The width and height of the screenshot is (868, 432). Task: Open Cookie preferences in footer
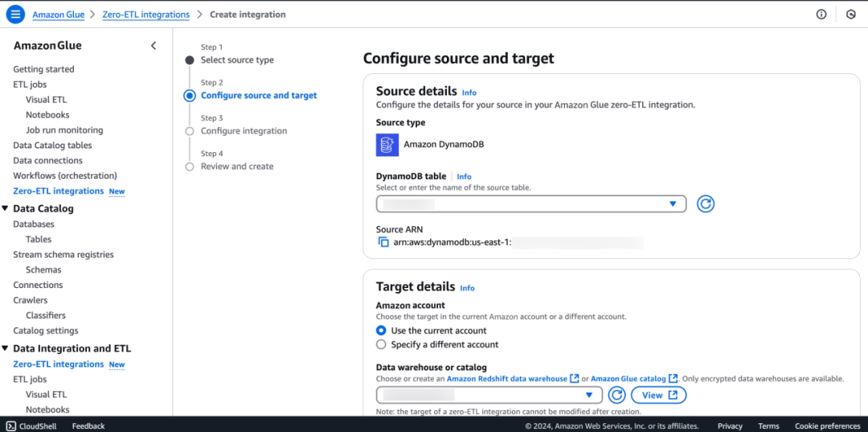click(x=827, y=426)
